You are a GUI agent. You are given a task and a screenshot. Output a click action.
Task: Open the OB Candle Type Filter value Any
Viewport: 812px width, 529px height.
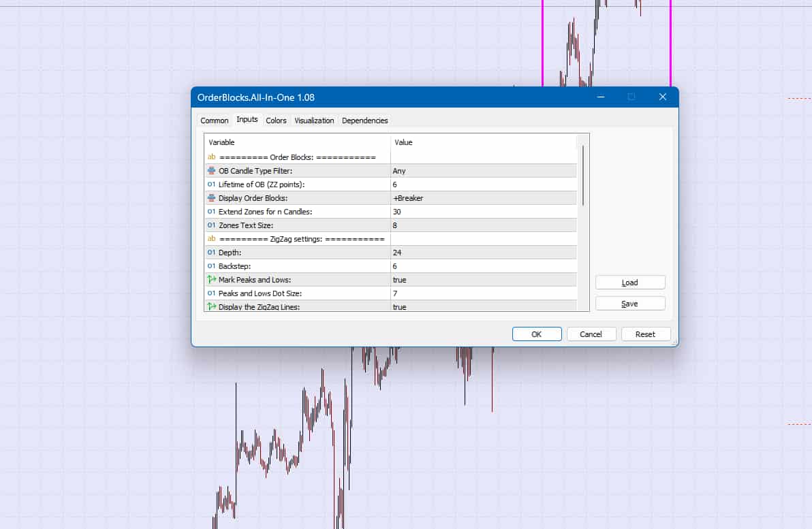pos(484,171)
